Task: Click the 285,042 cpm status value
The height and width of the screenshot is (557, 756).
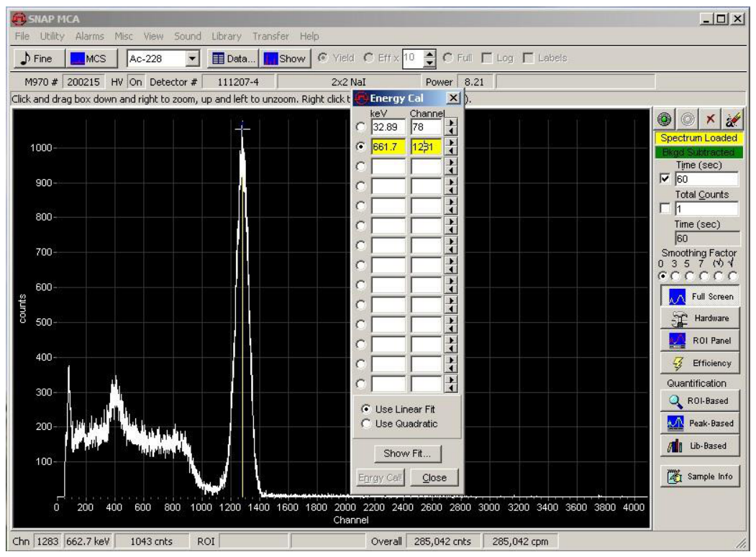Action: click(x=520, y=541)
